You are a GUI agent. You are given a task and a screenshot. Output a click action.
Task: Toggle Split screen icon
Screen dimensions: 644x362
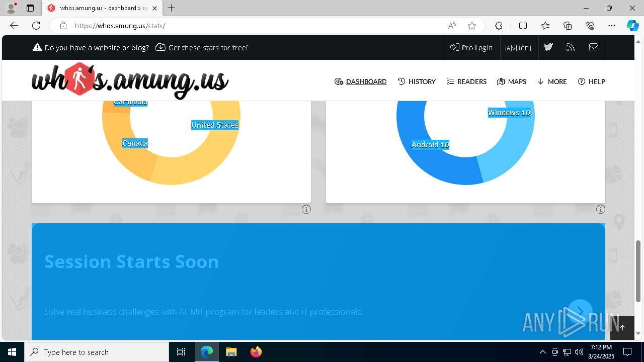523,26
